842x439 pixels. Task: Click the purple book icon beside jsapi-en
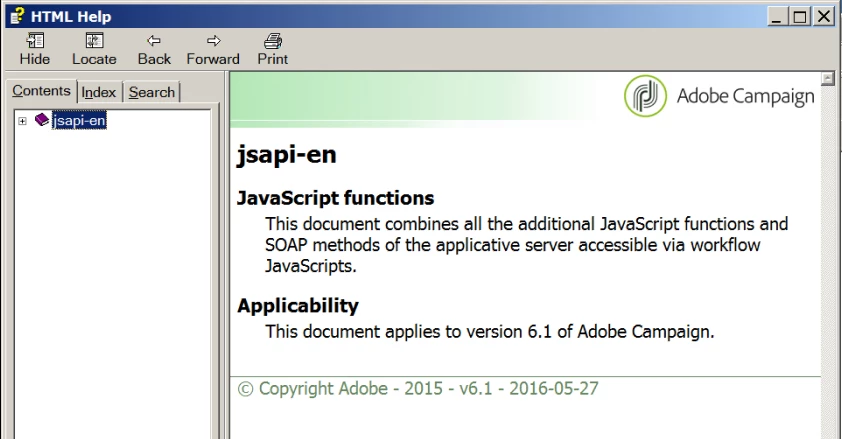pos(41,120)
